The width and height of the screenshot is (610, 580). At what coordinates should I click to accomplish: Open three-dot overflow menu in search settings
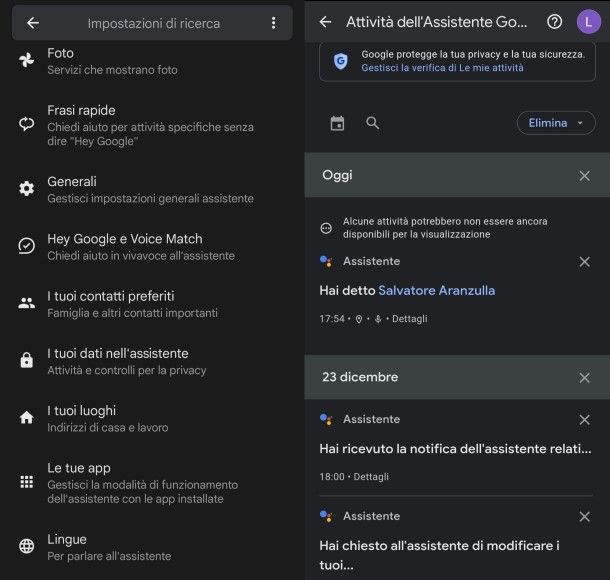(273, 23)
